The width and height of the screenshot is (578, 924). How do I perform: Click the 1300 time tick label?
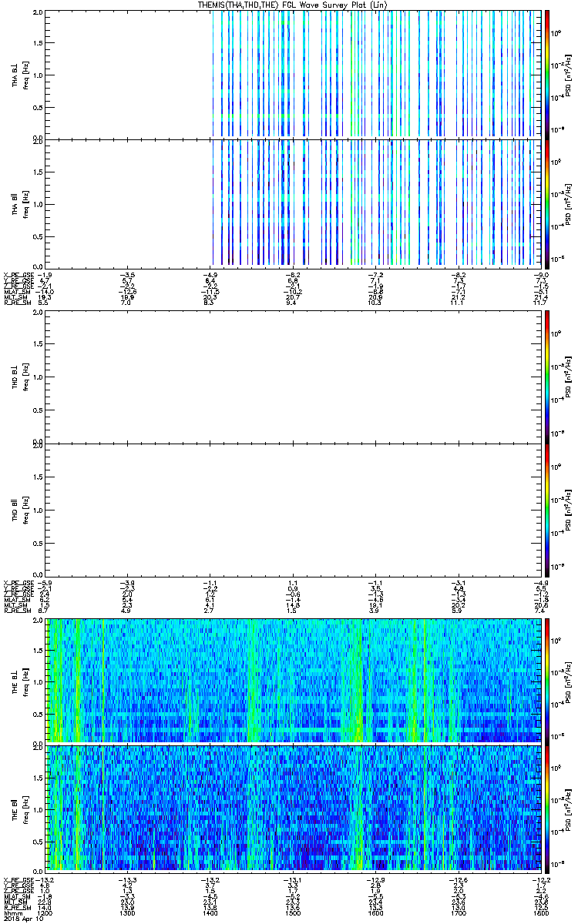pos(129,913)
